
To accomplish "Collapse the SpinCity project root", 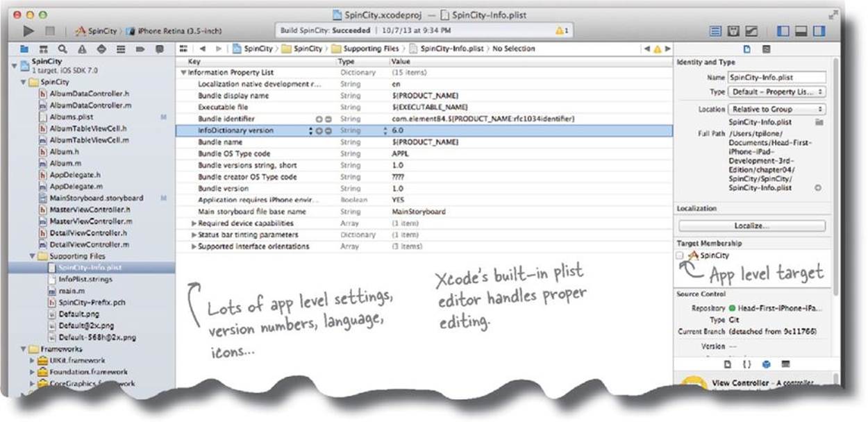I will point(15,65).
